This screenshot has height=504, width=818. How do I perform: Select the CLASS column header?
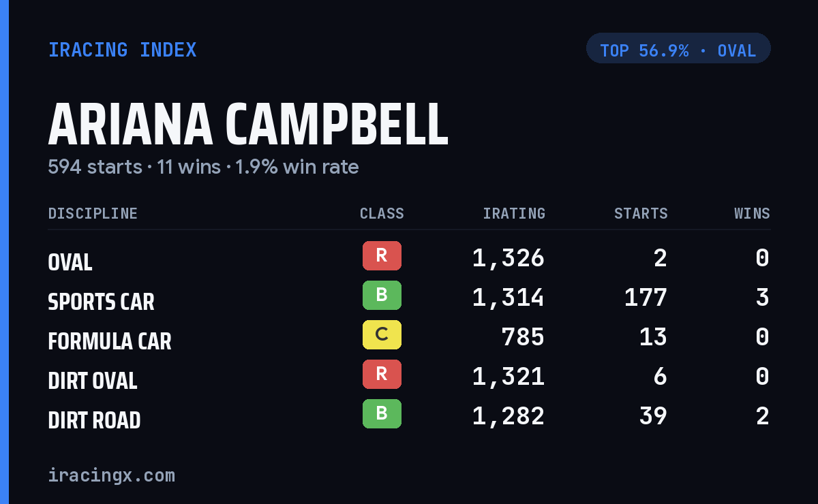click(382, 214)
